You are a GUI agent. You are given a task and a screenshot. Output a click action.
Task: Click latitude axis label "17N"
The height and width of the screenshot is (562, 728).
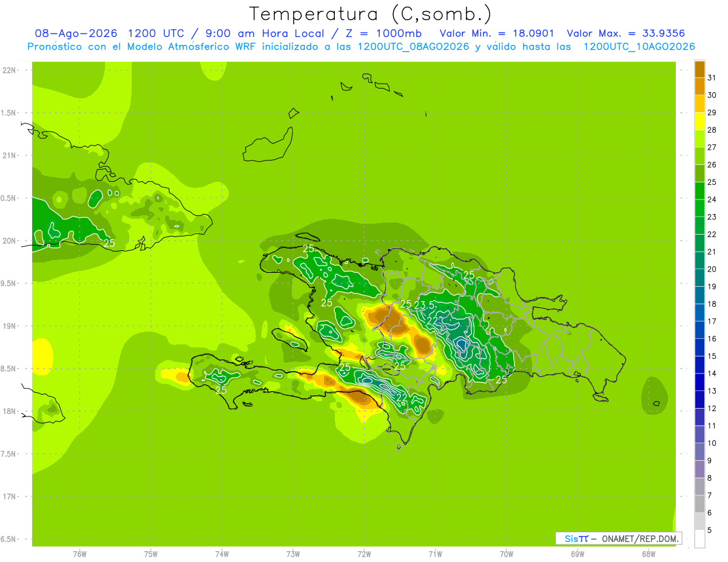coord(9,497)
